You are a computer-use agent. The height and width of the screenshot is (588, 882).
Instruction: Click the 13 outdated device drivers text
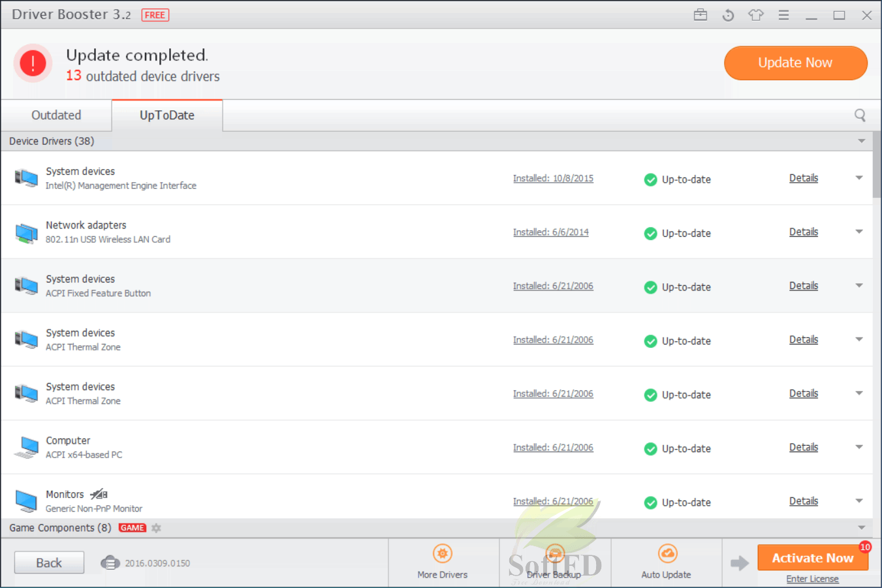click(143, 76)
